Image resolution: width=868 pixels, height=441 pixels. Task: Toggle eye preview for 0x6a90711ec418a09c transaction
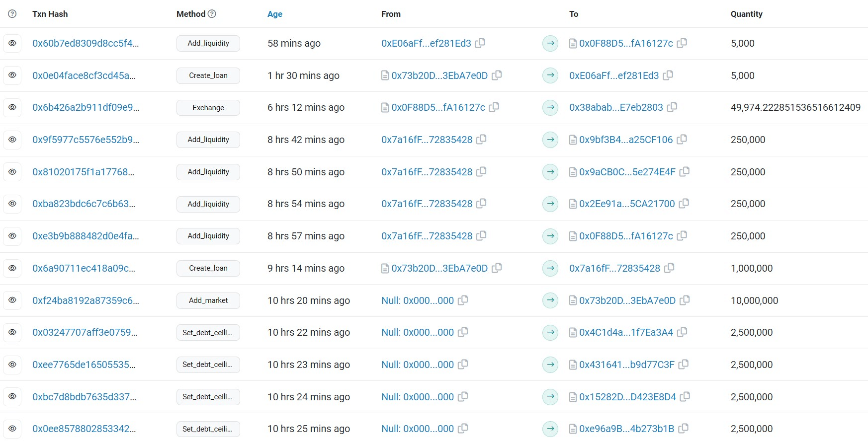(x=12, y=268)
